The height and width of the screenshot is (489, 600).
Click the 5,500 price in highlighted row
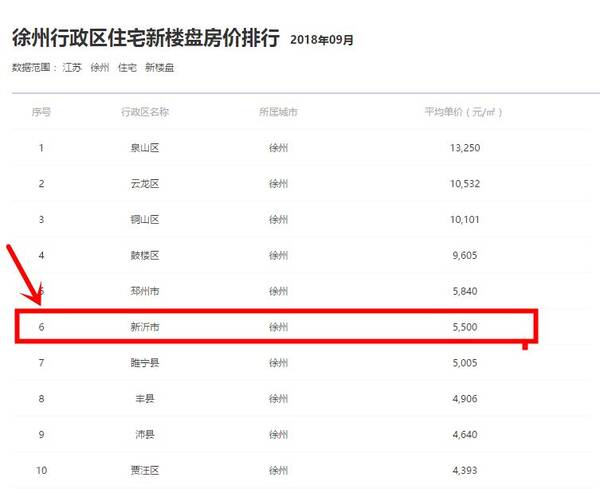(464, 327)
